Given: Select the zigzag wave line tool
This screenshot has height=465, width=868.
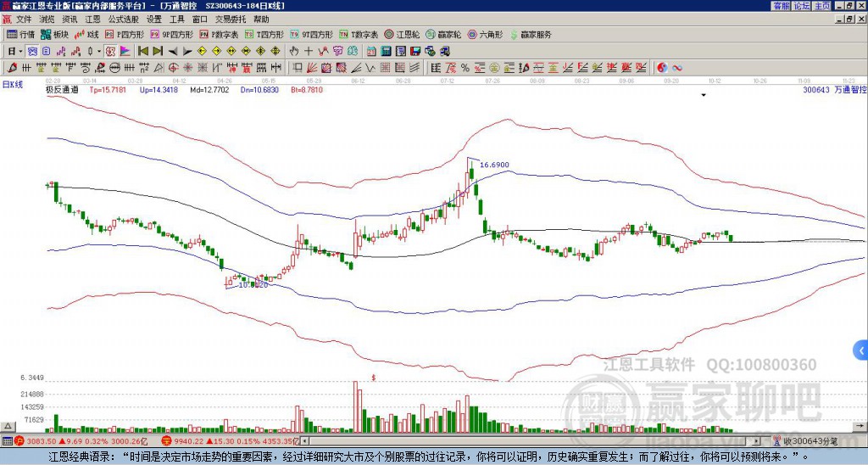Looking at the screenshot, I should (370, 68).
